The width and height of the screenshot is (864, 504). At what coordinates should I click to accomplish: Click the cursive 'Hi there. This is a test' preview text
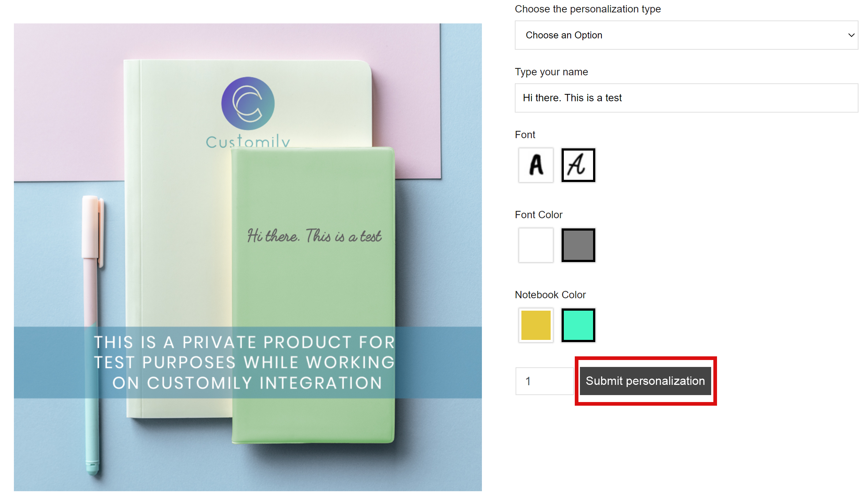[x=314, y=236]
